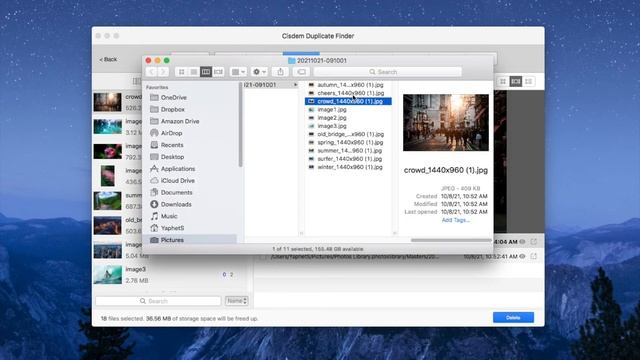Screen dimensions: 640x360
Task: Open the Finder action gear menu
Action: [x=259, y=72]
